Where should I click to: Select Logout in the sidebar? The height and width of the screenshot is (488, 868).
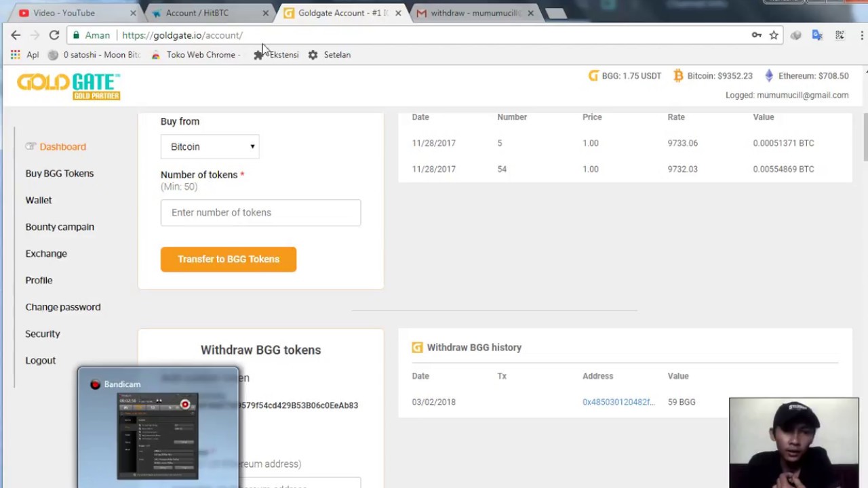coord(41,361)
